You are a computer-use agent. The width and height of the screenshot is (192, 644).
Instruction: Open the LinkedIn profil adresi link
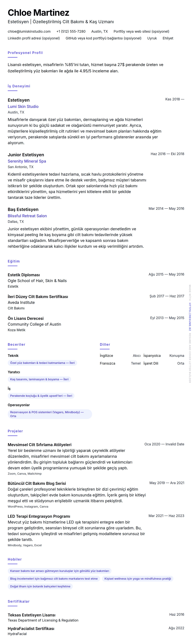click(34, 38)
